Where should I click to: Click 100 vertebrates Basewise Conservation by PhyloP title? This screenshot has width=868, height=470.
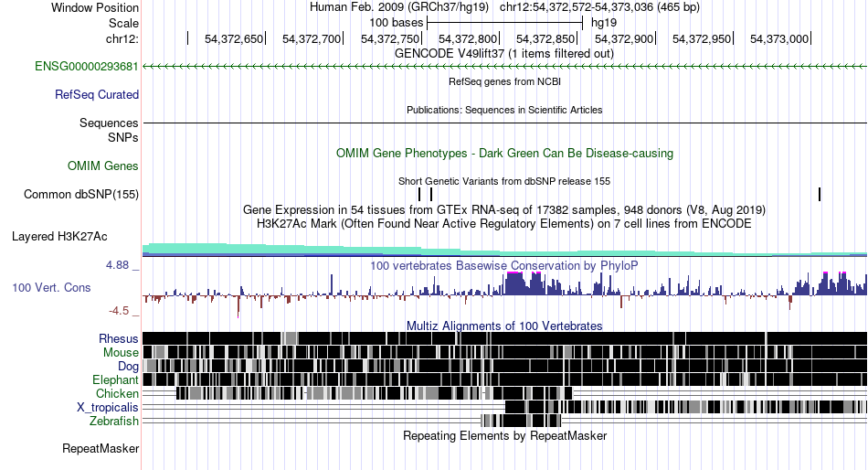(x=504, y=265)
